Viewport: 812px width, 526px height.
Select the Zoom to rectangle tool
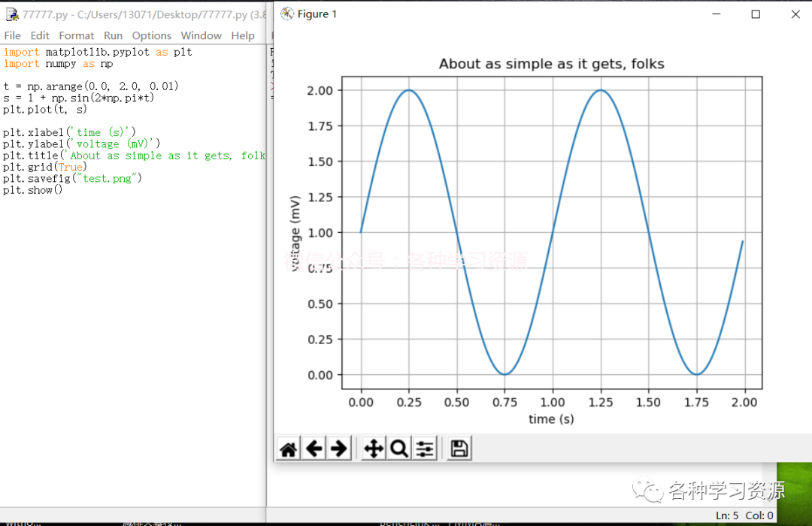(x=398, y=449)
